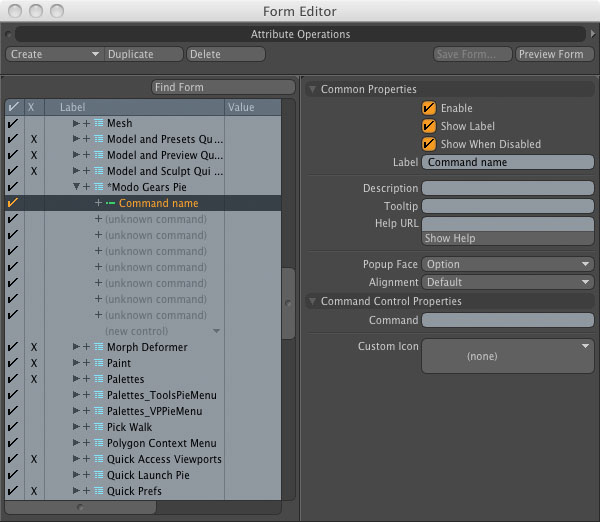
Task: Click the form icon beside Polygon Context Menu
Action: [98, 443]
